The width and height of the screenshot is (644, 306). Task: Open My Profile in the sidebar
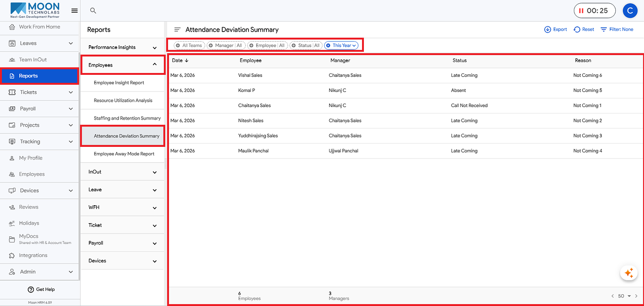(x=39, y=158)
